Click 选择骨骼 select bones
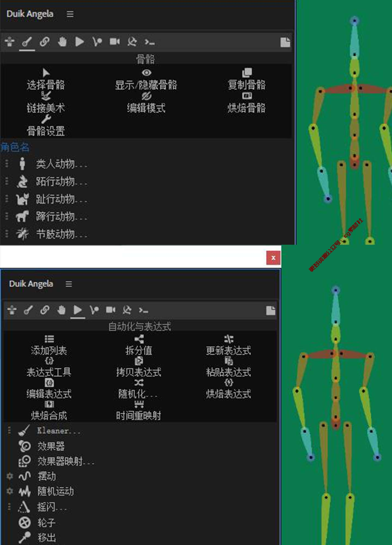392x545 pixels. (46, 80)
